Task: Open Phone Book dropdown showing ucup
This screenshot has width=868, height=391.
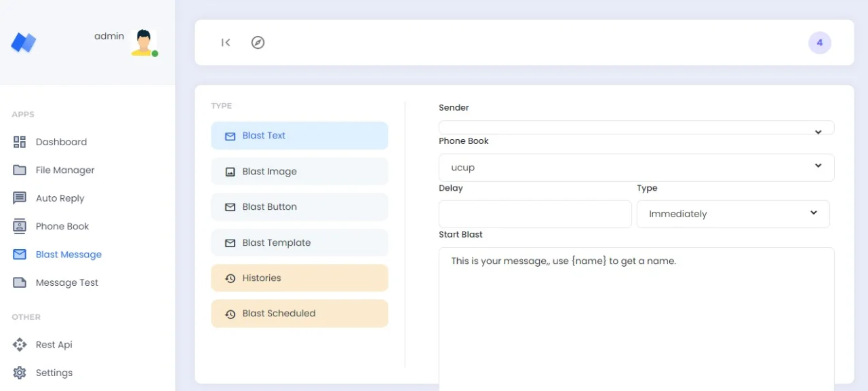Action: click(x=636, y=167)
